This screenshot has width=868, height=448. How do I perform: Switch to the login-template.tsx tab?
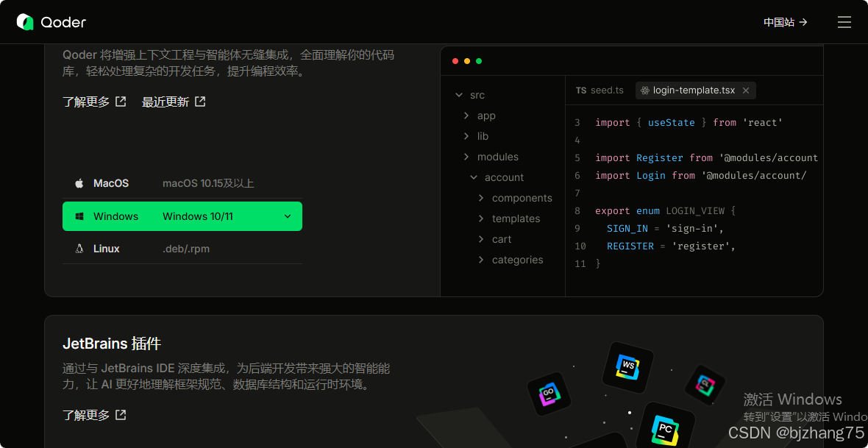click(x=694, y=90)
